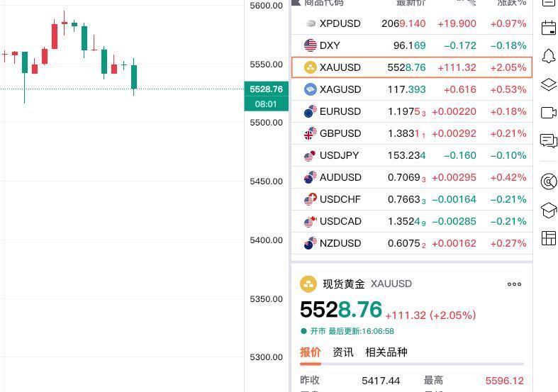Select the USDJPY watchlist row
Screen dimensions: 558x392
click(x=412, y=155)
